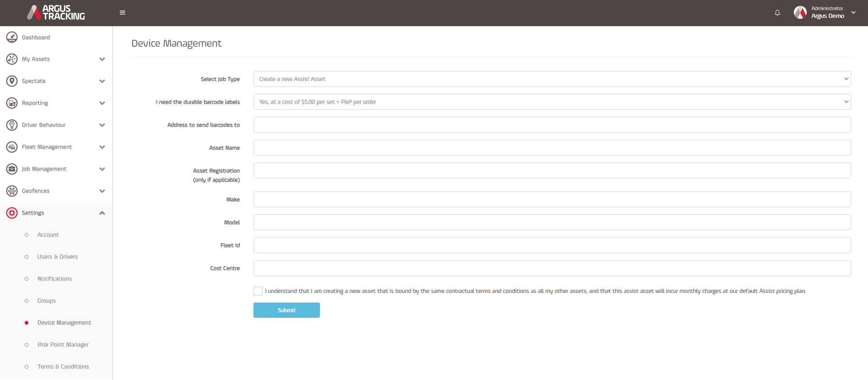Open Terms & Conditions item

pos(63,367)
